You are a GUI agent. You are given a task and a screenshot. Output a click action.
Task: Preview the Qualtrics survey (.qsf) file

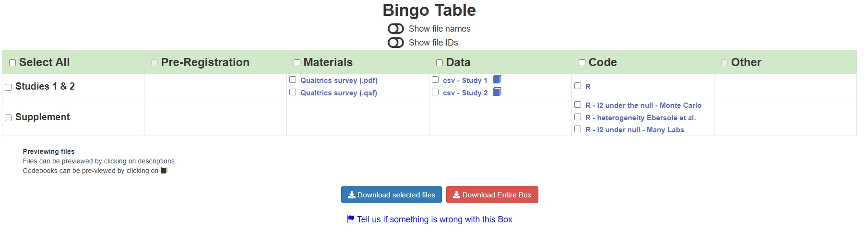tap(339, 93)
